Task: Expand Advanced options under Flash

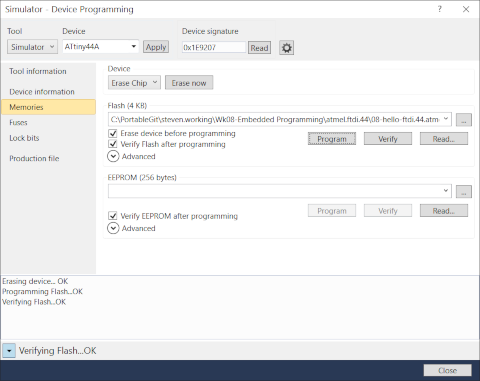Action: click(113, 156)
